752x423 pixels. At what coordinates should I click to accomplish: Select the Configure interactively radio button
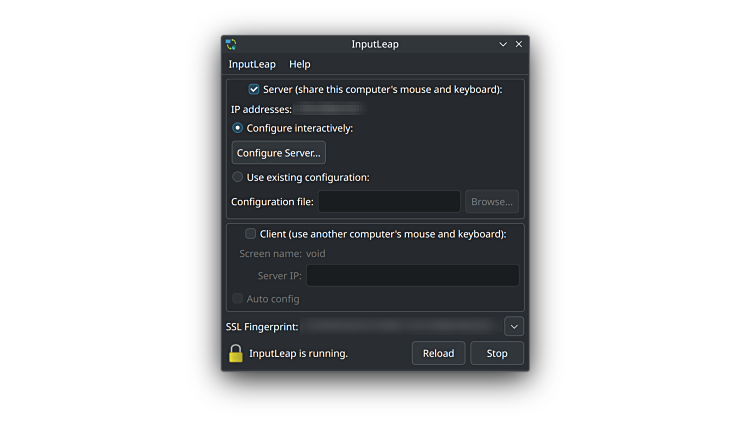[238, 128]
